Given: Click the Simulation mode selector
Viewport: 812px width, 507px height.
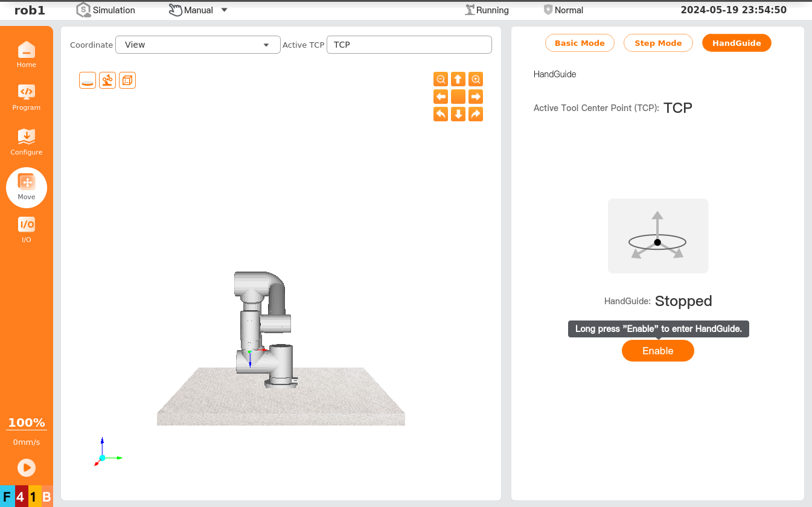Looking at the screenshot, I should click(x=106, y=10).
